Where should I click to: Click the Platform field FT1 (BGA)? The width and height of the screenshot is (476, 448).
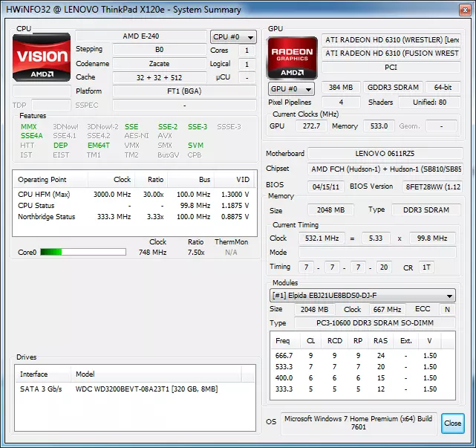pos(184,91)
